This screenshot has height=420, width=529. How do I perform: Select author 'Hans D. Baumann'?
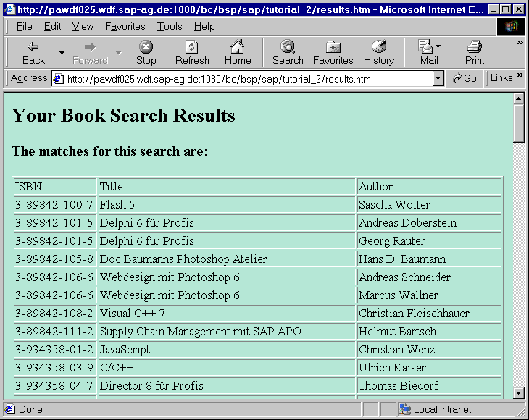(429, 259)
